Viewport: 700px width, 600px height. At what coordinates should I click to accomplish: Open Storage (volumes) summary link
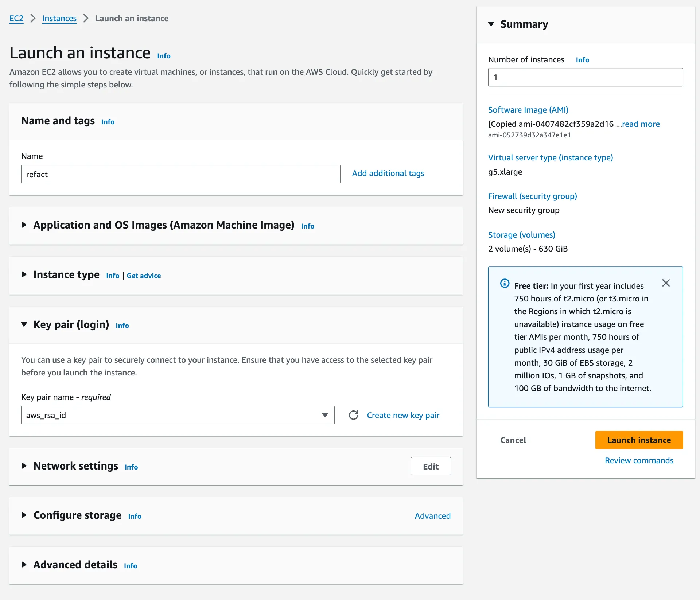(522, 235)
